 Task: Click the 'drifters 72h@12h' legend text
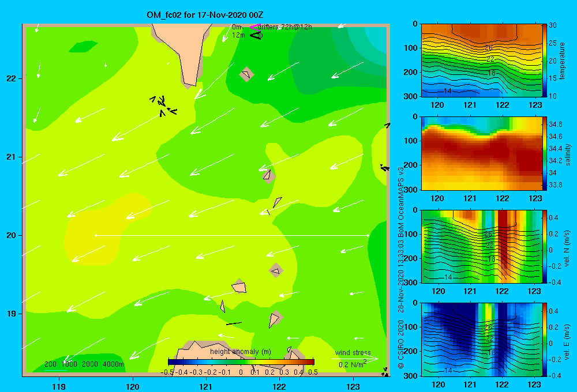pyautogui.click(x=285, y=27)
